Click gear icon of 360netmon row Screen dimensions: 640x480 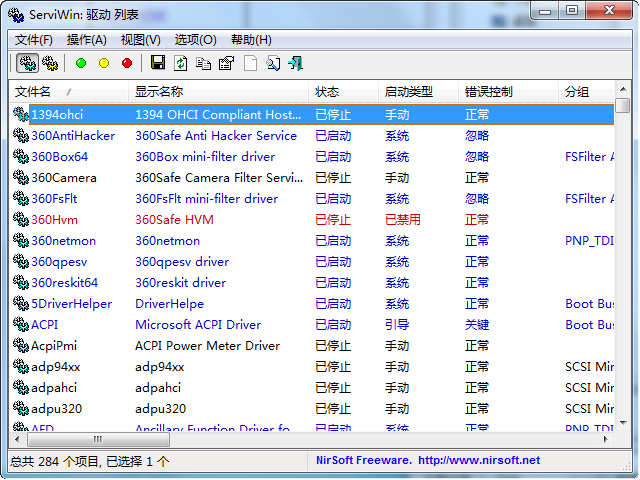tap(20, 241)
